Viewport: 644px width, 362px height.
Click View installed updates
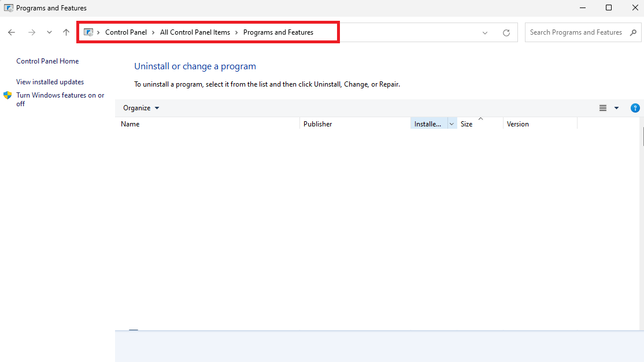(50, 81)
